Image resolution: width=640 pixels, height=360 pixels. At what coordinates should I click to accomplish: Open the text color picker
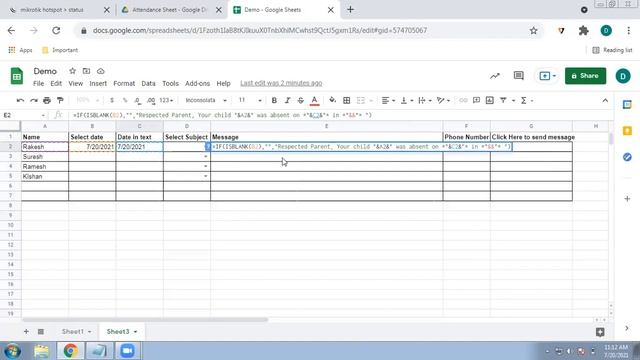coord(314,100)
